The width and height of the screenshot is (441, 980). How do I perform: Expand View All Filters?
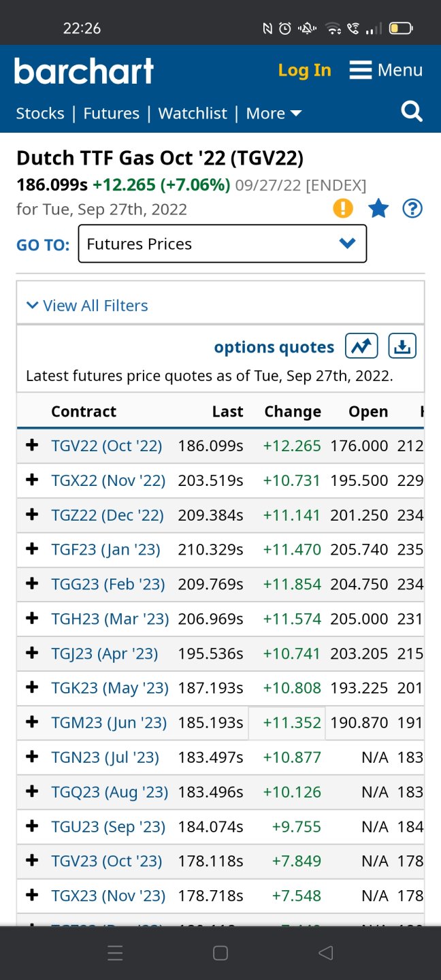tap(87, 306)
